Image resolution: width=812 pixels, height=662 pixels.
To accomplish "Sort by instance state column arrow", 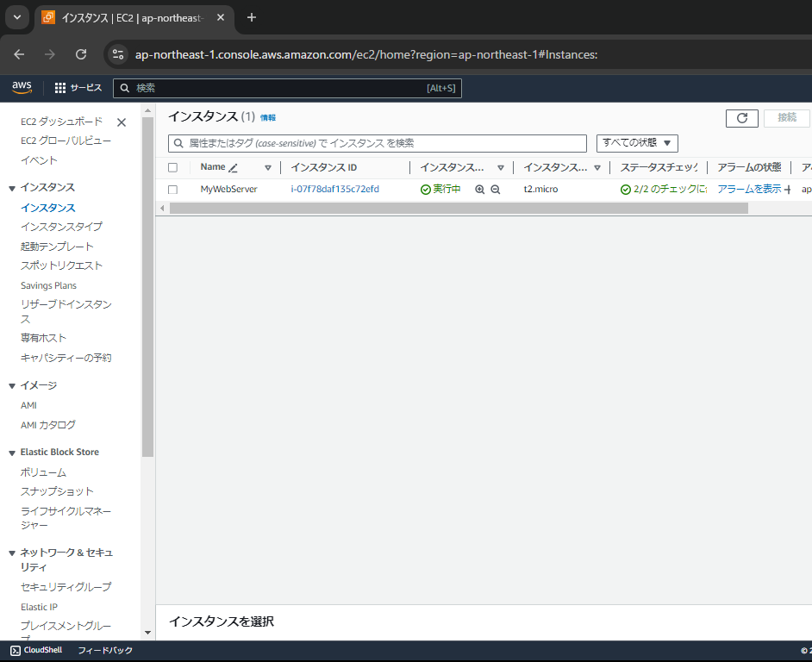I will (x=500, y=168).
